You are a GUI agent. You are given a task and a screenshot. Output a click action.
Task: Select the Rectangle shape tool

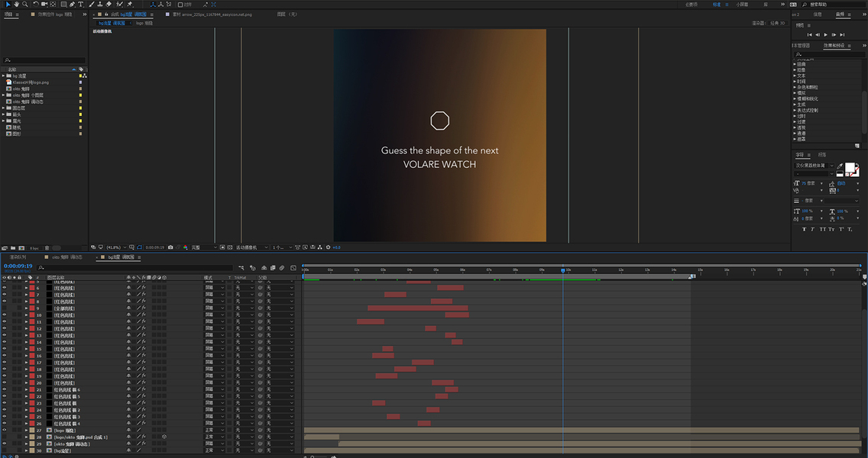[63, 5]
